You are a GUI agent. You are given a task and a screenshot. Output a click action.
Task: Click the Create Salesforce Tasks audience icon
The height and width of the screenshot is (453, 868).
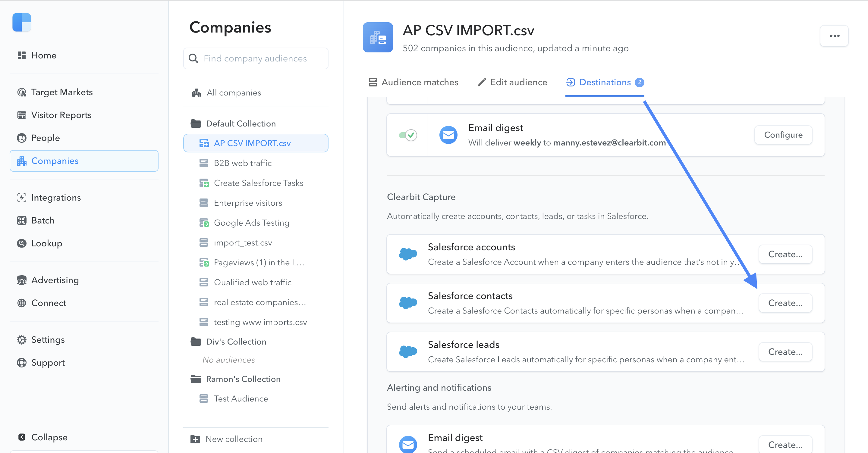tap(204, 183)
